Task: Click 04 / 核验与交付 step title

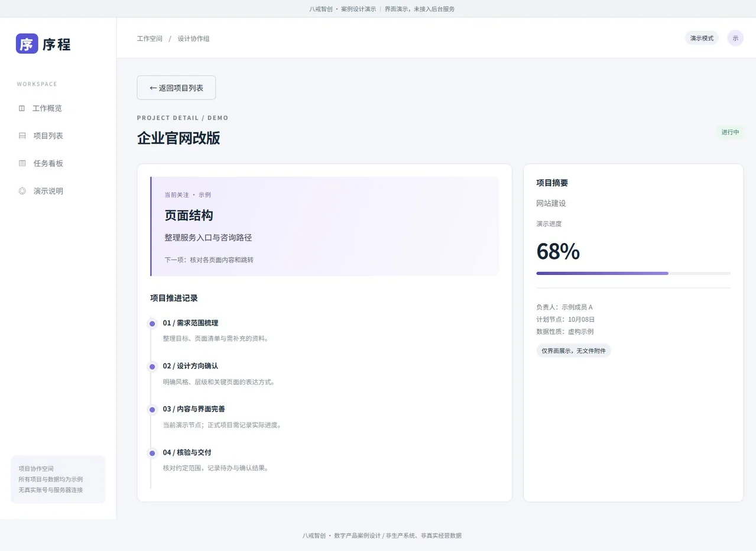Action: pyautogui.click(x=187, y=452)
